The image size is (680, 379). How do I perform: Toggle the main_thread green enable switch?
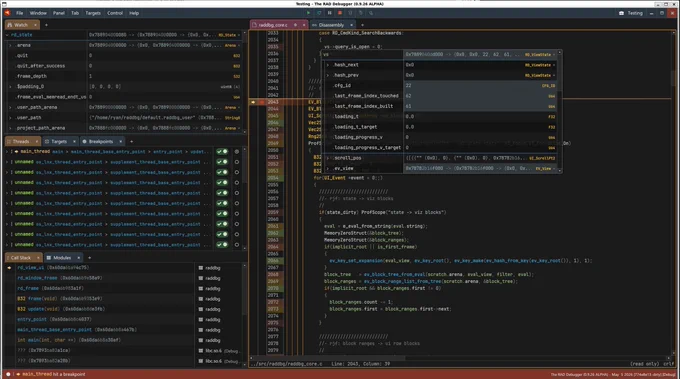[x=222, y=151]
